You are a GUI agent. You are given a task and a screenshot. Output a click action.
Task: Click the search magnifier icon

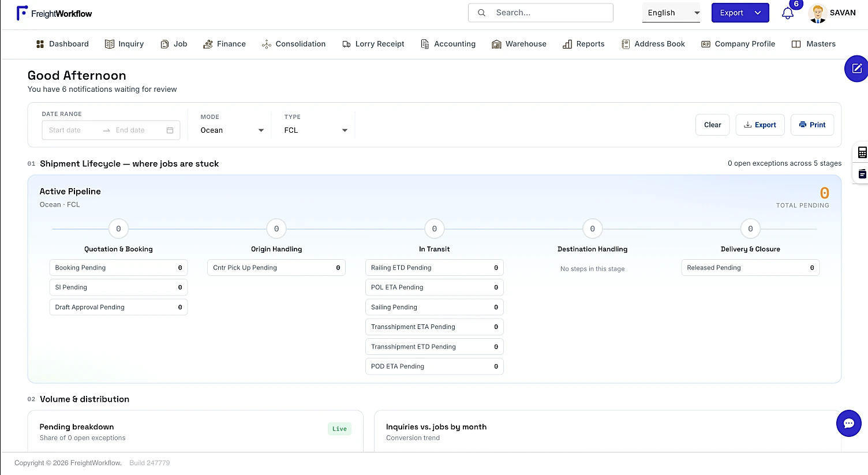[481, 13]
